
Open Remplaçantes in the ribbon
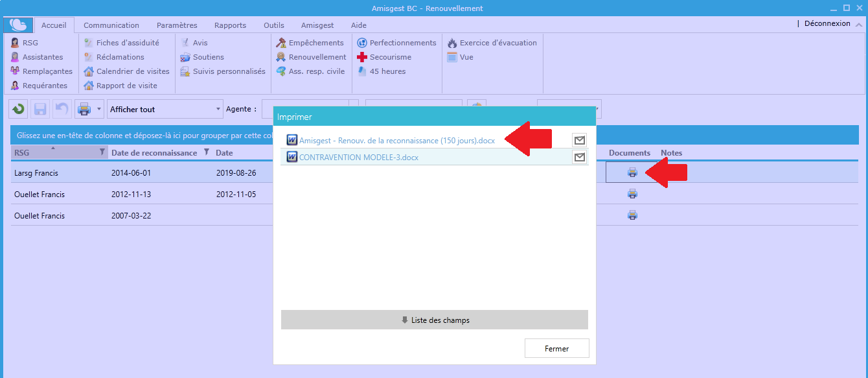tap(41, 71)
